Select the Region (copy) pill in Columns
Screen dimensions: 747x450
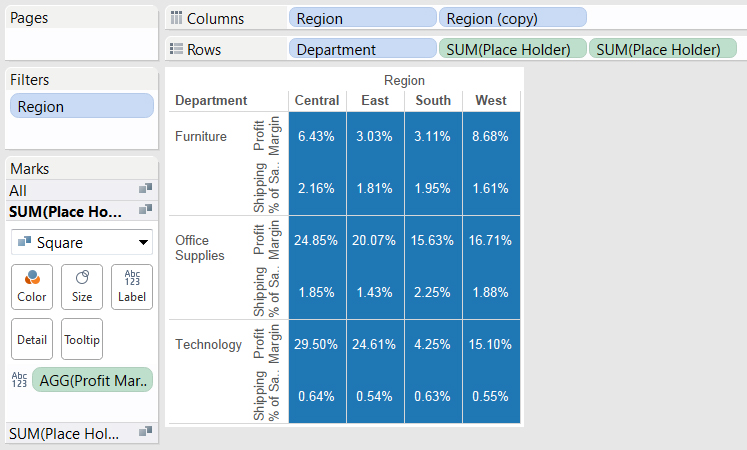pos(513,18)
